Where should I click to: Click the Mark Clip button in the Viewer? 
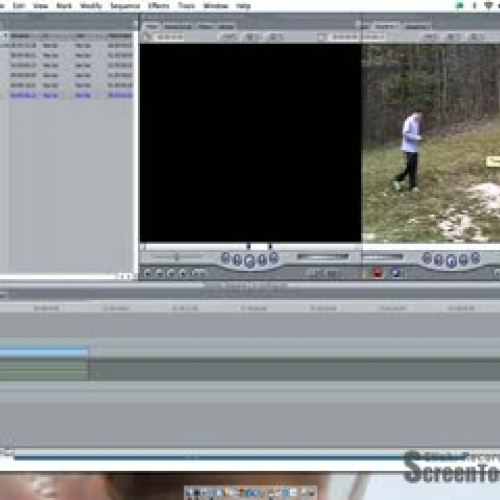[159, 273]
